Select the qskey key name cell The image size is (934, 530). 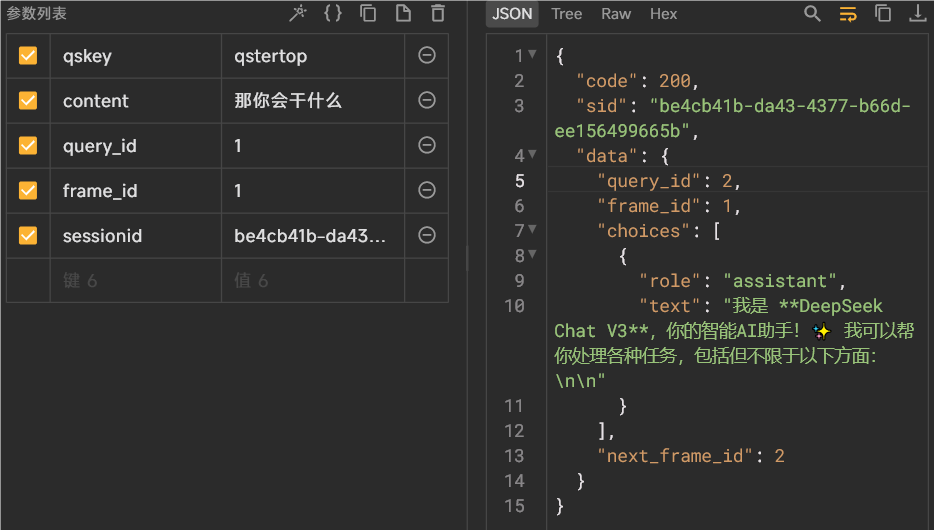(x=136, y=56)
